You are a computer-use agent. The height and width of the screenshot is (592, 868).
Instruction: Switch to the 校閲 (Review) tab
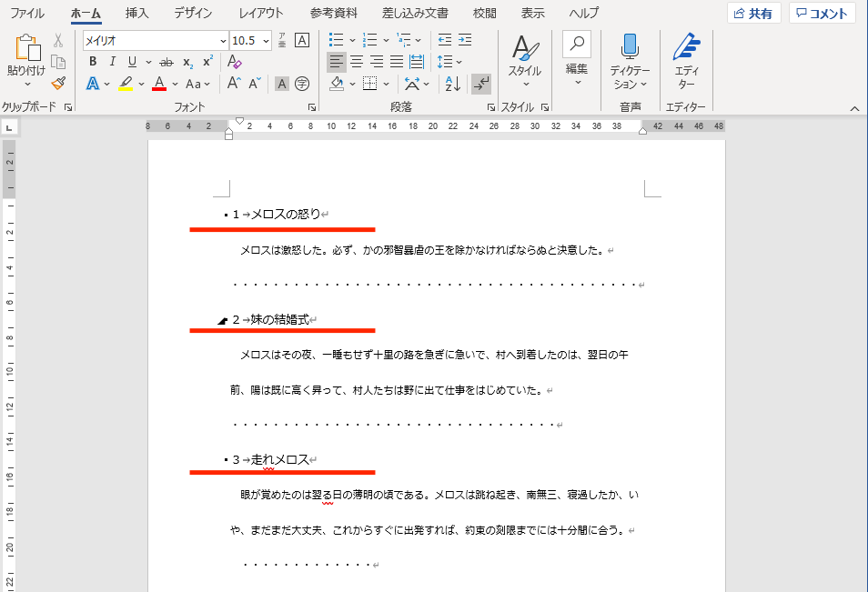485,13
